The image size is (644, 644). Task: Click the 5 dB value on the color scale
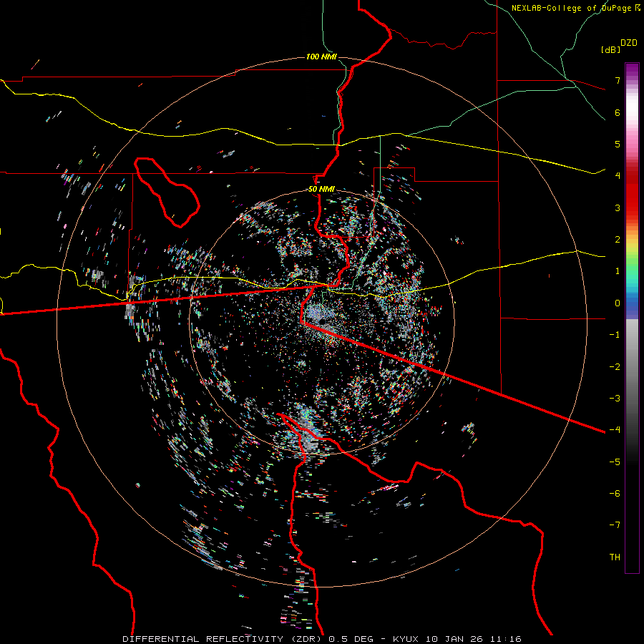(618, 145)
